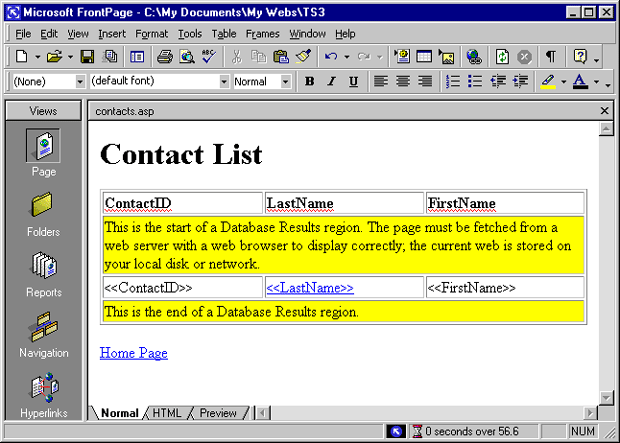Open the Highlight color dropdown arrow
The image size is (620, 443).
[x=563, y=82]
